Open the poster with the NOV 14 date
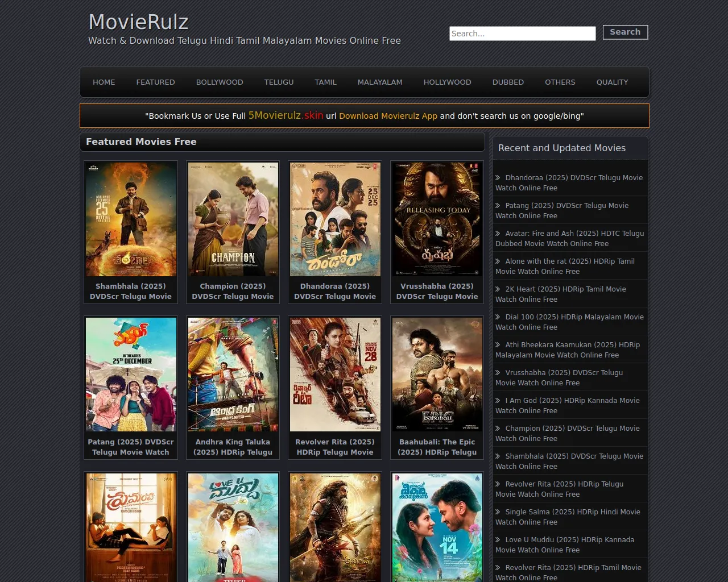The image size is (728, 582). point(437,527)
